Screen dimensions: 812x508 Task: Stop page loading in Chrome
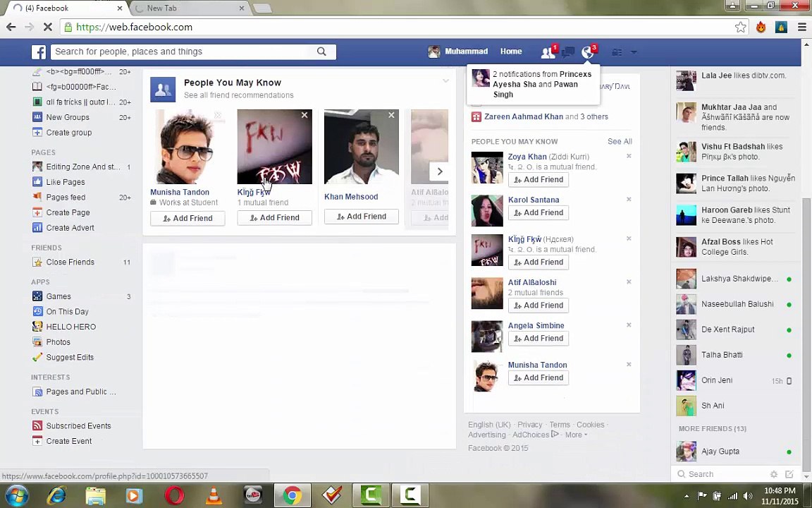pyautogui.click(x=48, y=27)
